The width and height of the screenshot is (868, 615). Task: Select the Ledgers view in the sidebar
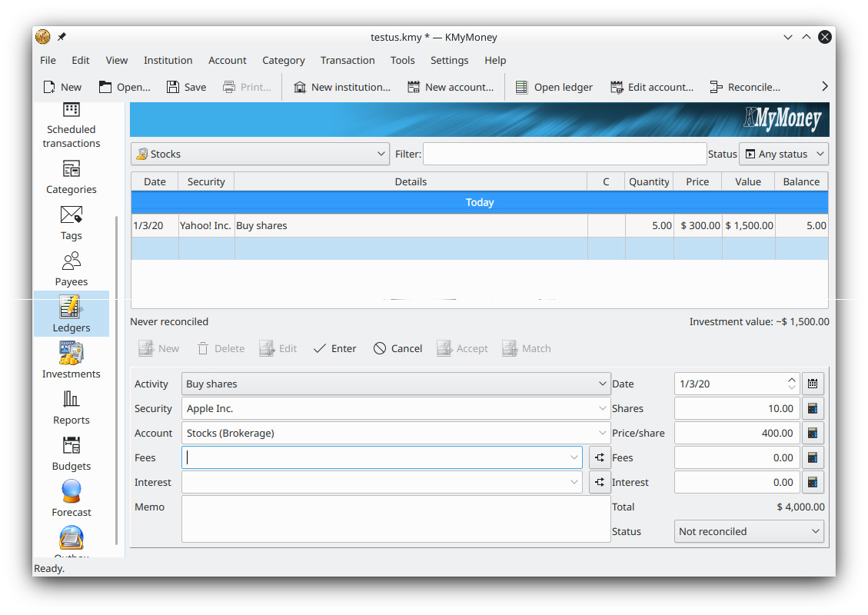pyautogui.click(x=72, y=314)
